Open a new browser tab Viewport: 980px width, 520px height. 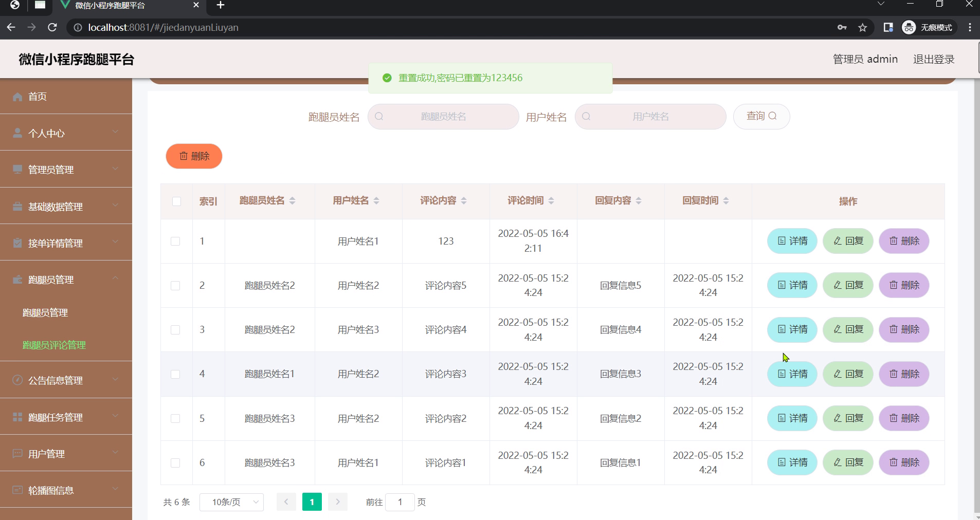[x=221, y=5]
